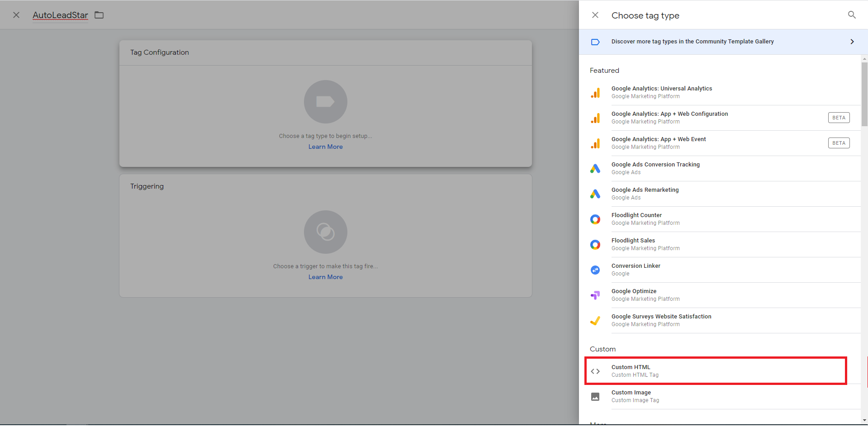Select the Google Ads Remarketing icon
This screenshot has height=427, width=868.
[595, 194]
